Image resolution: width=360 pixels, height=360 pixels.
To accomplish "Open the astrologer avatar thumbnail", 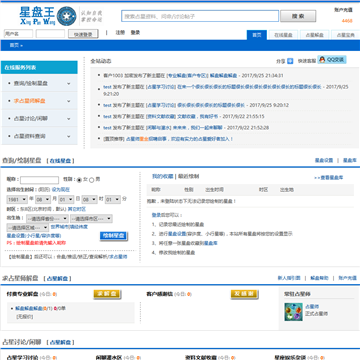I will click(293, 312).
